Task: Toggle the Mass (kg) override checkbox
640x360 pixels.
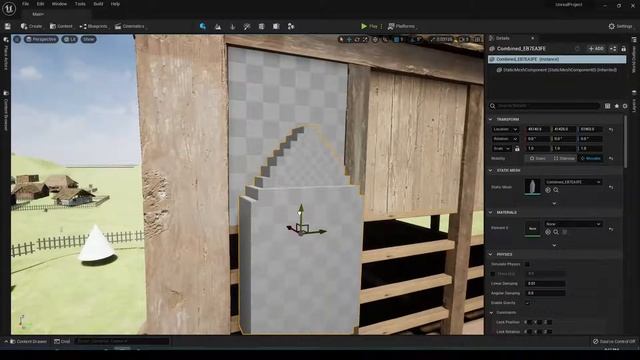Action: click(493, 274)
